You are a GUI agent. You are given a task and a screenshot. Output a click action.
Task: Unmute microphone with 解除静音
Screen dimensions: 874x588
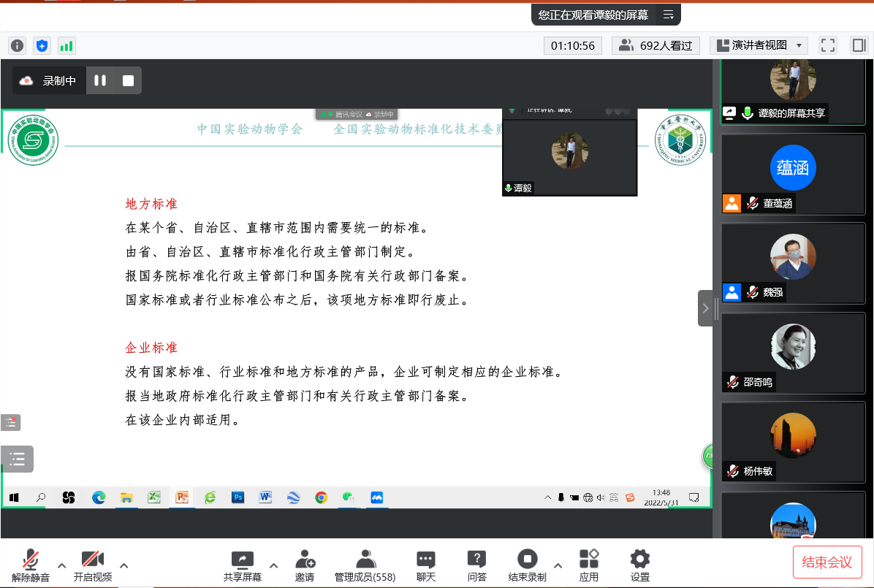pos(31,565)
